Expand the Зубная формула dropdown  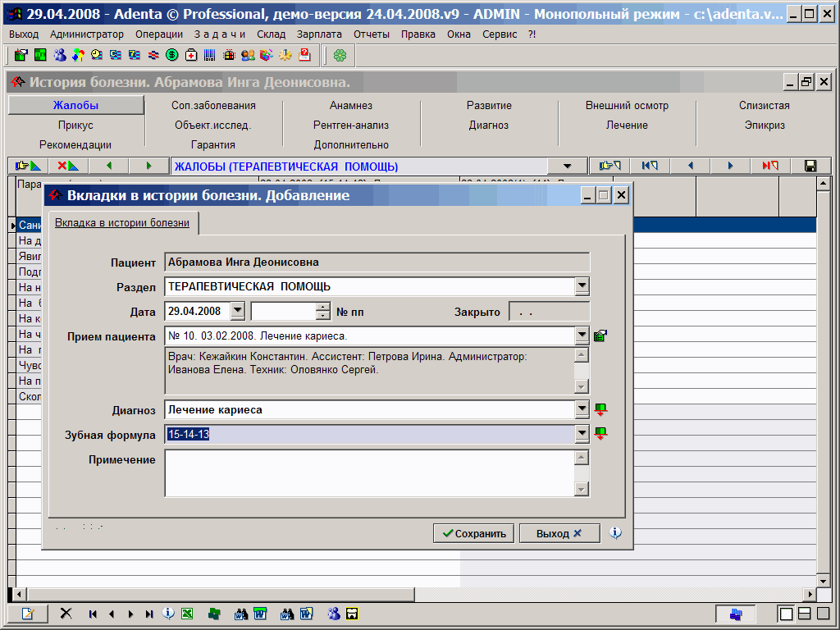point(582,434)
